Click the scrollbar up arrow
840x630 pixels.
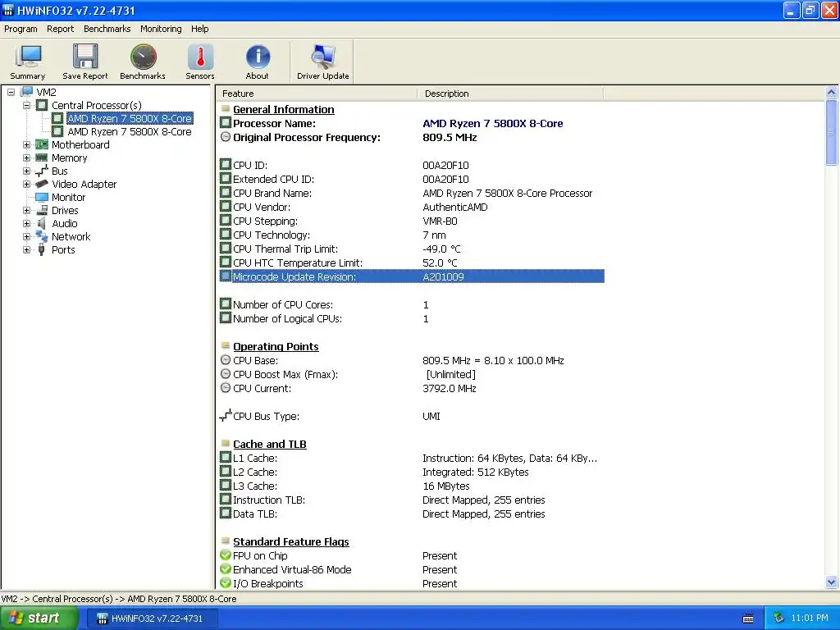832,92
